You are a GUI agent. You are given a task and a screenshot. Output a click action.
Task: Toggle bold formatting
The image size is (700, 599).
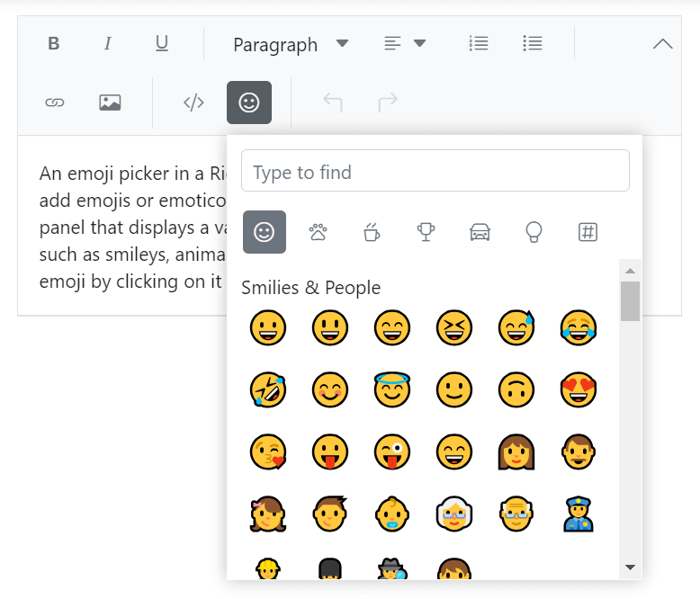click(54, 44)
